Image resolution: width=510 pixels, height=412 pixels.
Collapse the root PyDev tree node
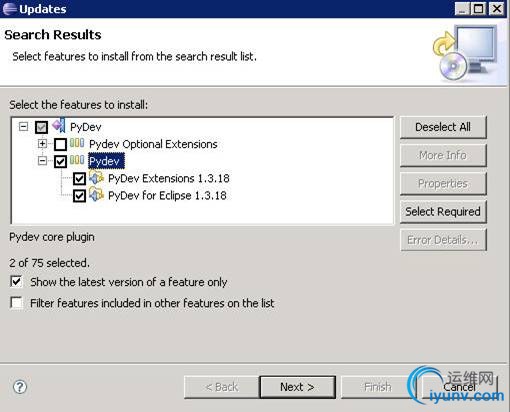tap(23, 127)
